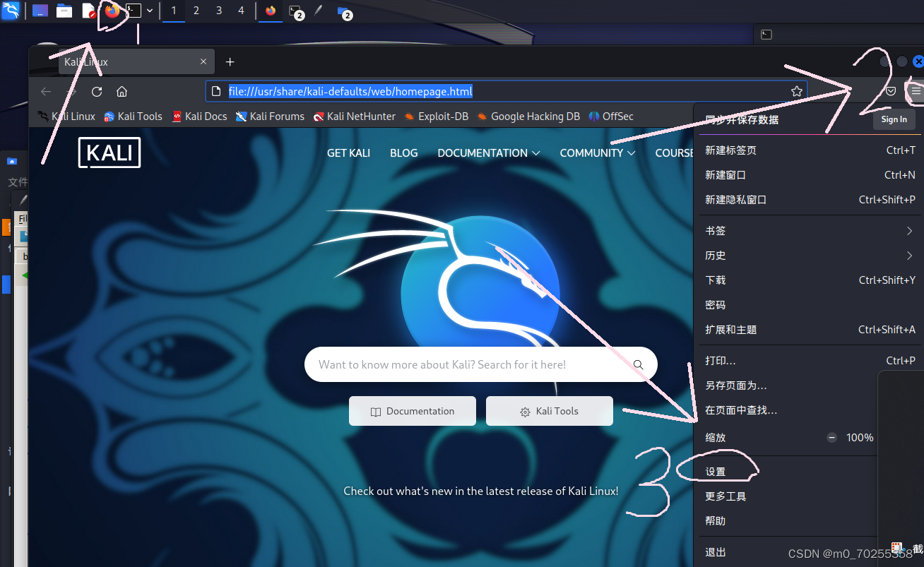The height and width of the screenshot is (567, 924).
Task: Bookmark this page with star icon
Action: coord(796,91)
